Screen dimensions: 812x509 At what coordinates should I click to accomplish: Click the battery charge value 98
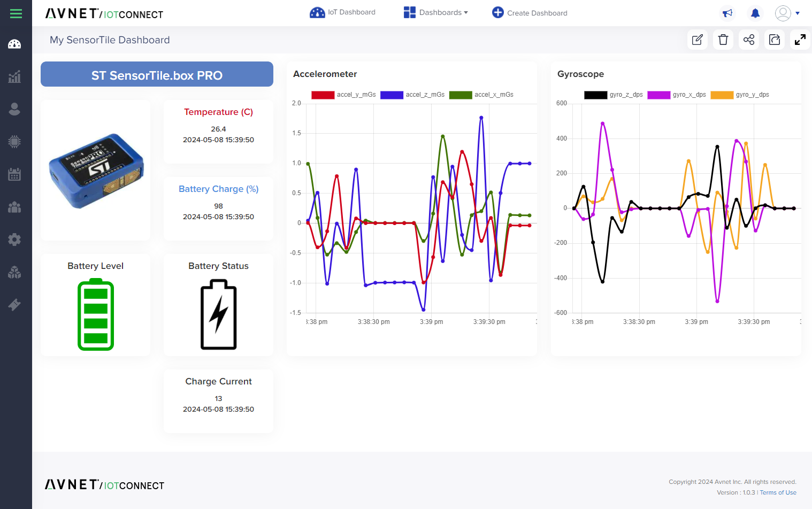(218, 206)
